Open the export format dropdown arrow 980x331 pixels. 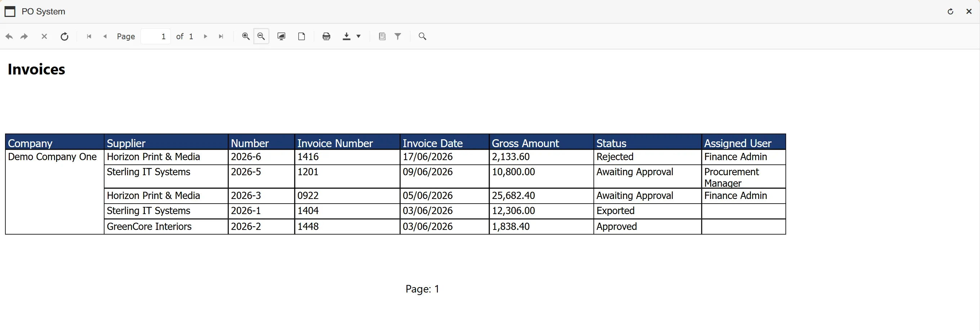click(x=358, y=36)
